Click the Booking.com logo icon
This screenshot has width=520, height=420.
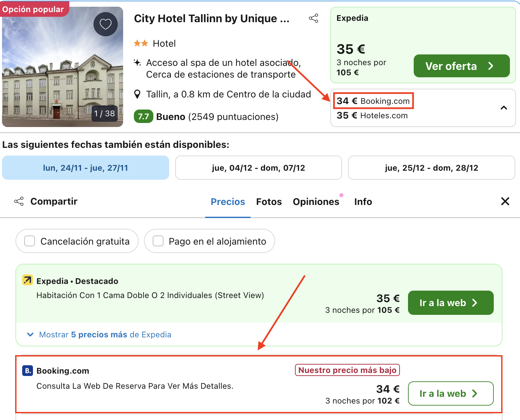(x=28, y=371)
